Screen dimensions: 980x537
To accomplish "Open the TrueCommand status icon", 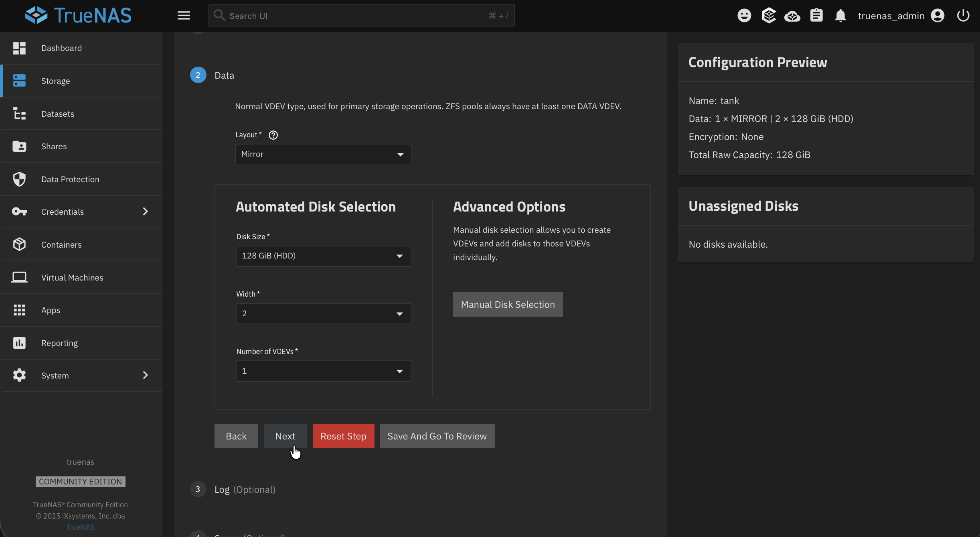I will tap(768, 16).
